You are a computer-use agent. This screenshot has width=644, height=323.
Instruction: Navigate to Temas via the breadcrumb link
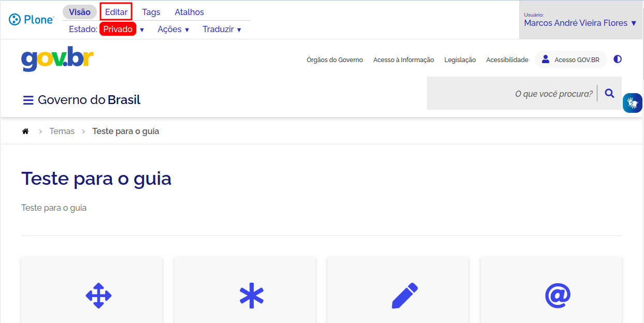(x=62, y=131)
